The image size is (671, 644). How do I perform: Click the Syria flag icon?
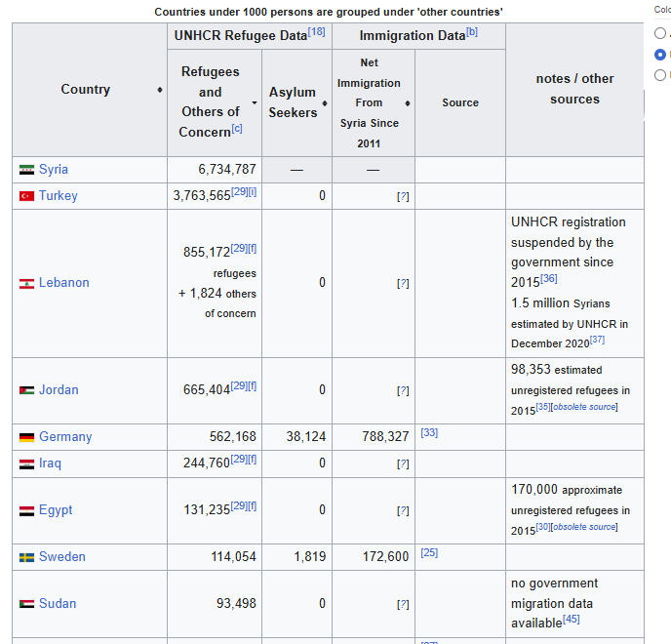tap(26, 170)
